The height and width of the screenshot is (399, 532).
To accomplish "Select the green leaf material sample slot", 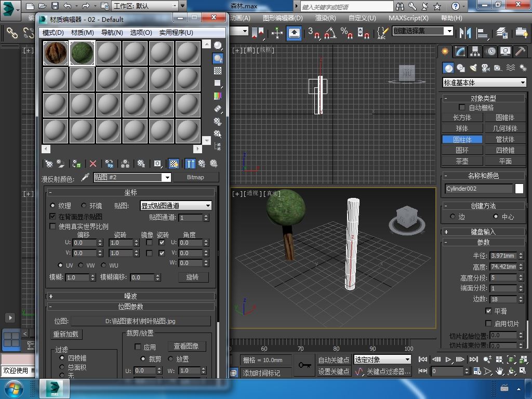I will (x=82, y=53).
